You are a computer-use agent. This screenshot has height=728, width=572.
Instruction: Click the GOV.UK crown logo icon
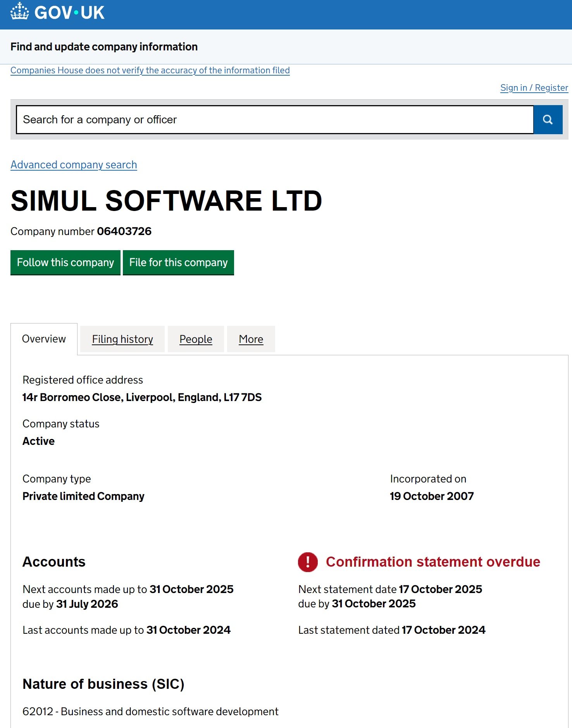19,12
